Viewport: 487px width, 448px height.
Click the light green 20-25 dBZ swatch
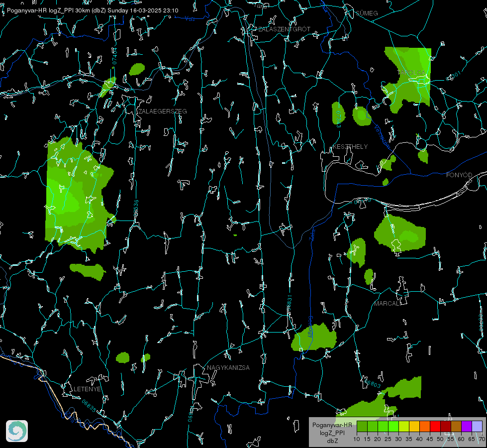coord(383,426)
